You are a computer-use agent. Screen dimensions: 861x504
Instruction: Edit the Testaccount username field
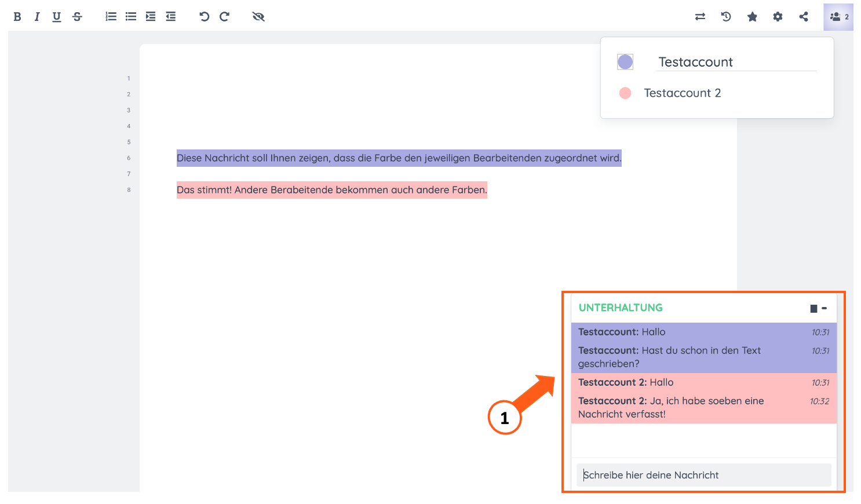[x=736, y=62]
